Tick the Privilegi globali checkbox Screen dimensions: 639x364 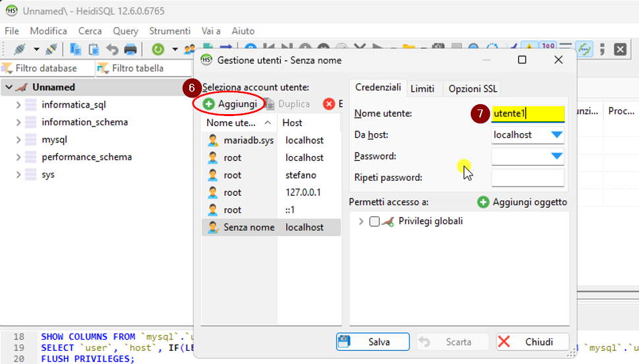point(374,222)
